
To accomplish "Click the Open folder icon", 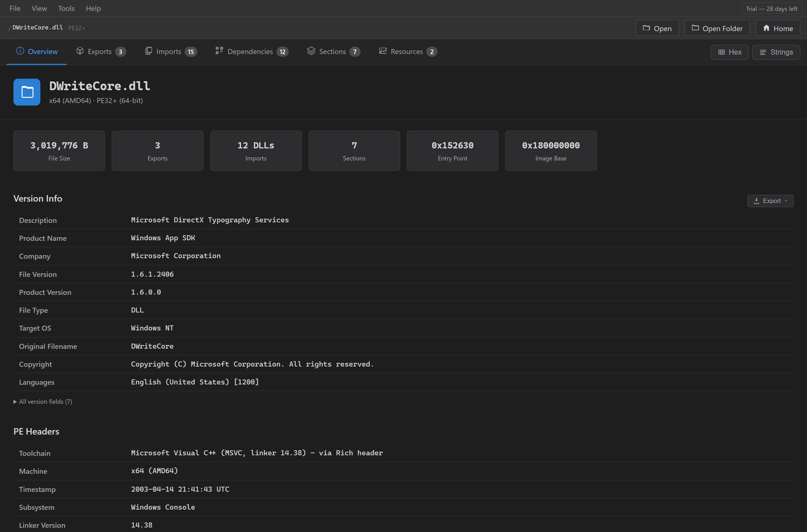I will point(646,28).
